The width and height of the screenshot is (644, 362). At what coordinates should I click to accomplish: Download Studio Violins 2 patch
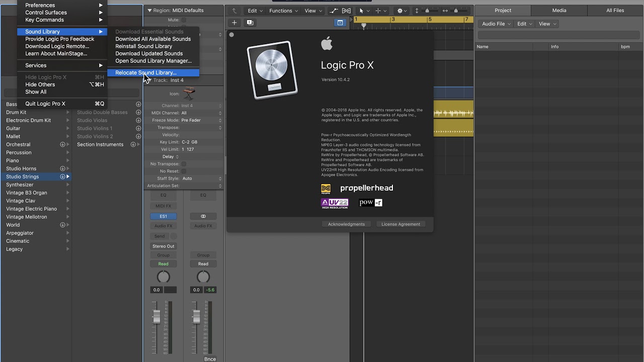coord(138,136)
